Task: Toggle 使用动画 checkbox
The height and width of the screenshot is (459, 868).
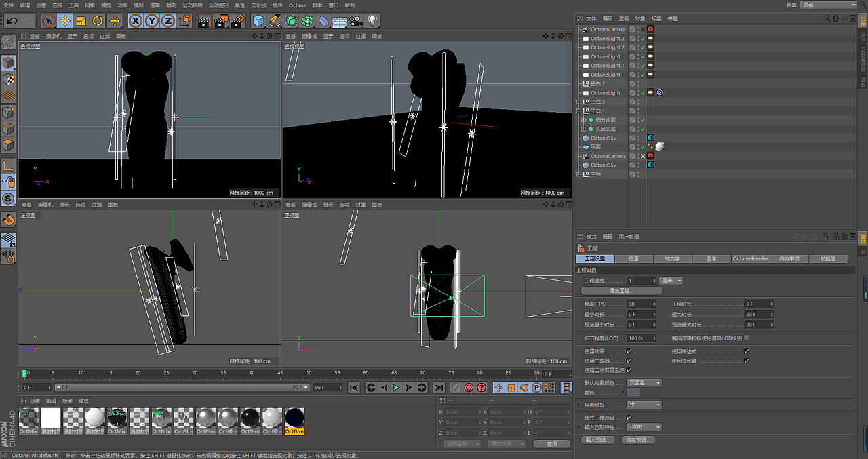Action: point(629,352)
